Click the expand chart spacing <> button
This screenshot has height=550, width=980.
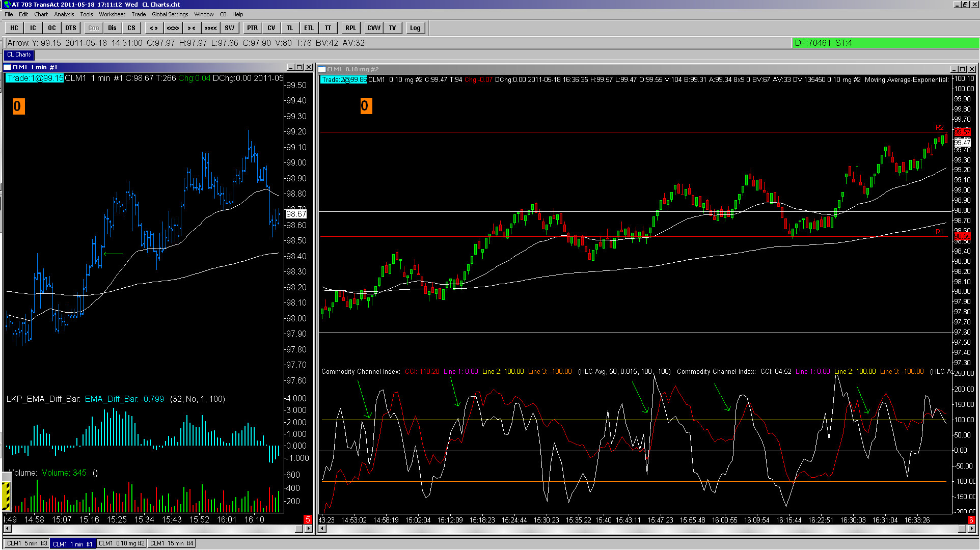point(154,28)
